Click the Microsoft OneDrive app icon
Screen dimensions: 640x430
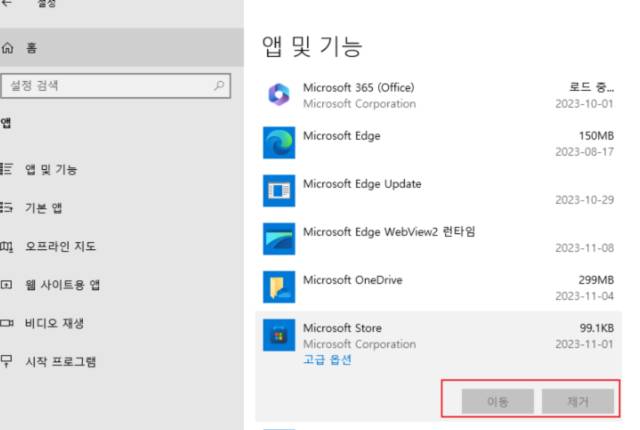(x=277, y=287)
